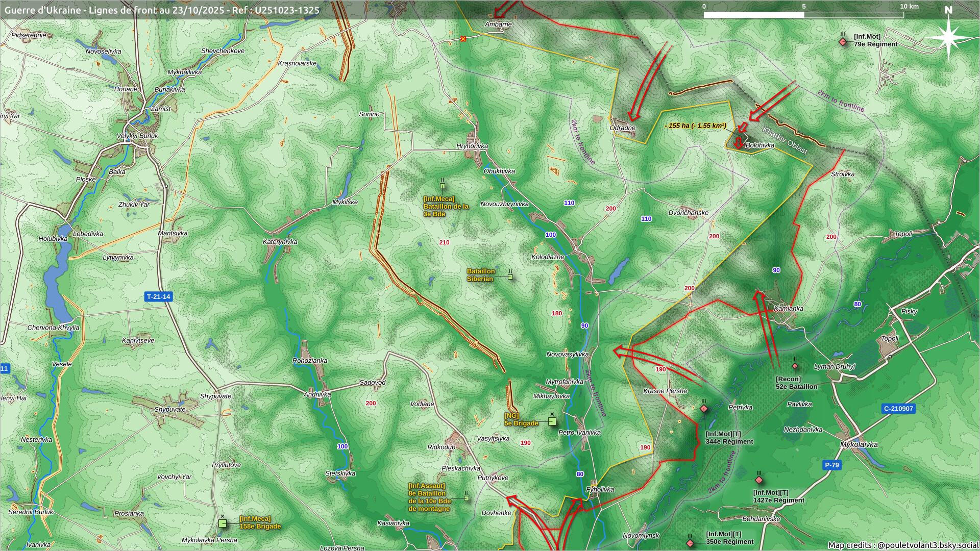Click the P-79 road shield label
The height and width of the screenshot is (551, 980).
coord(831,465)
